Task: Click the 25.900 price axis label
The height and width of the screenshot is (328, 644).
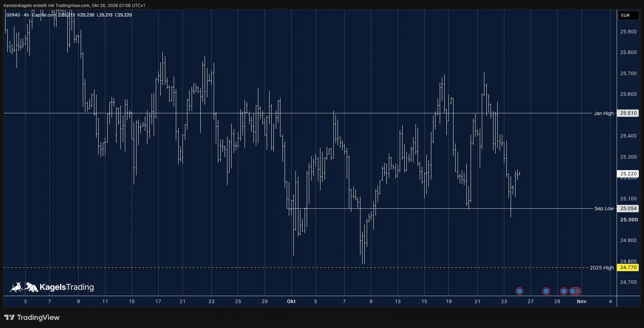Action: 628,32
